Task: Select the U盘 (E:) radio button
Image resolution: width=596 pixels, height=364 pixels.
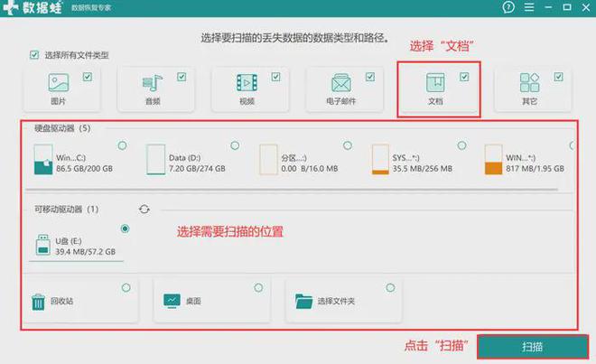Action: (x=125, y=229)
